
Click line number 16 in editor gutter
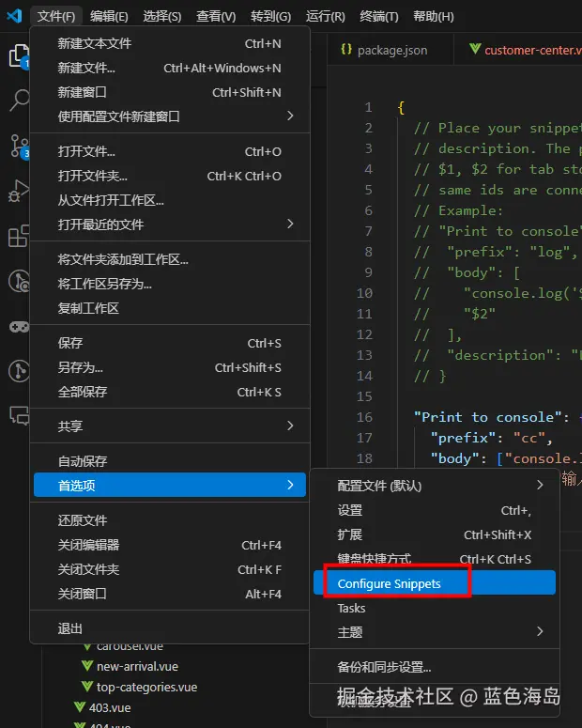(364, 417)
